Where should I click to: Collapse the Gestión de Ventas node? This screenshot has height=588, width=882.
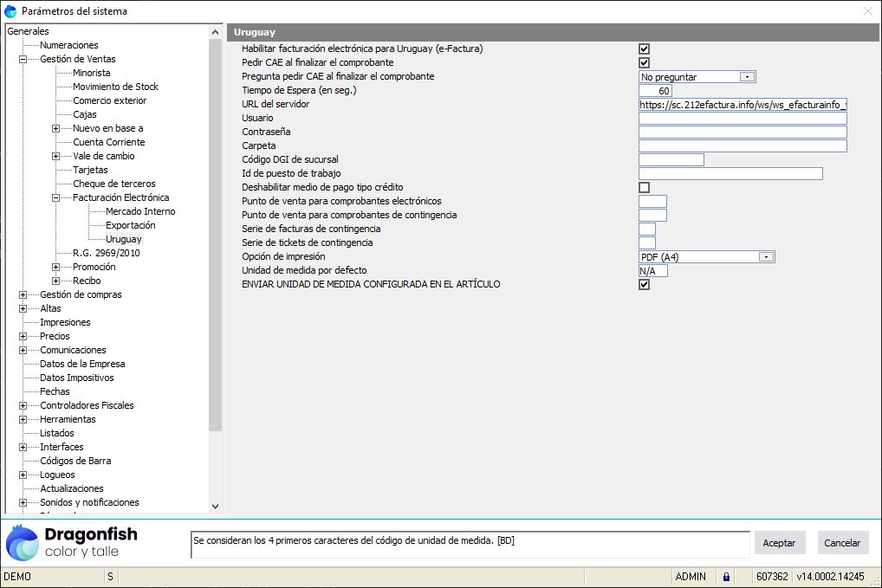pyautogui.click(x=23, y=59)
